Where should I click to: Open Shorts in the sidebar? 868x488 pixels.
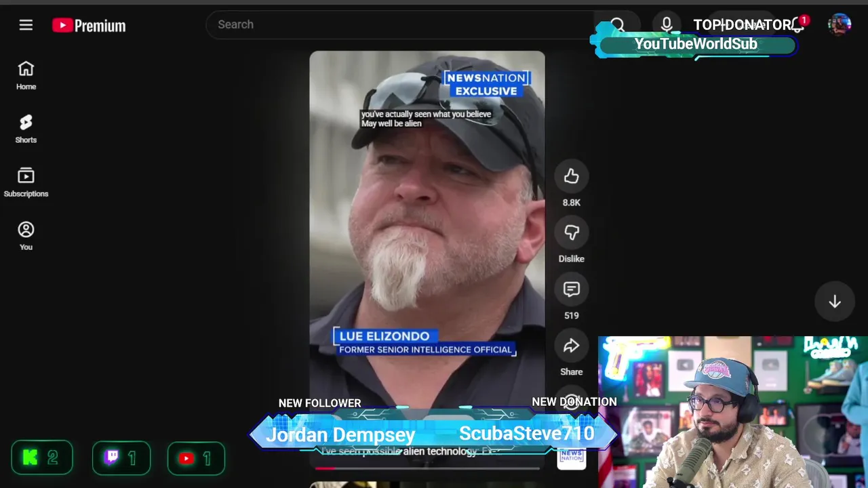click(x=26, y=129)
